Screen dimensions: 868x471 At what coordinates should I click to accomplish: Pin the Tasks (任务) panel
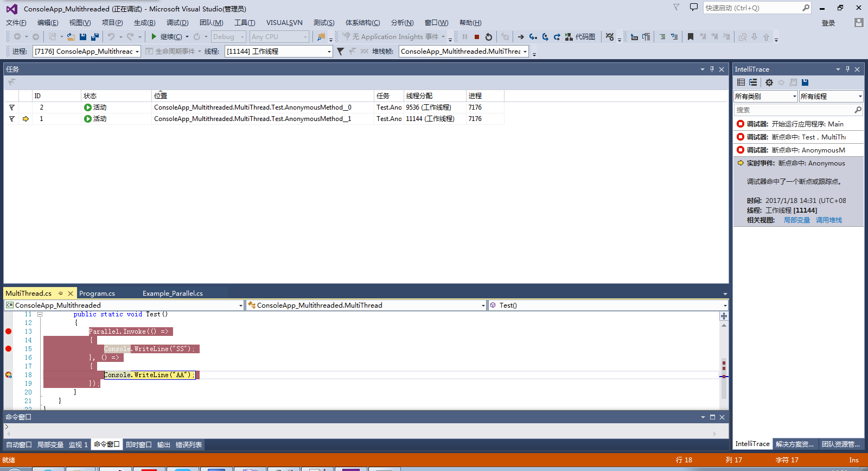tap(712, 69)
